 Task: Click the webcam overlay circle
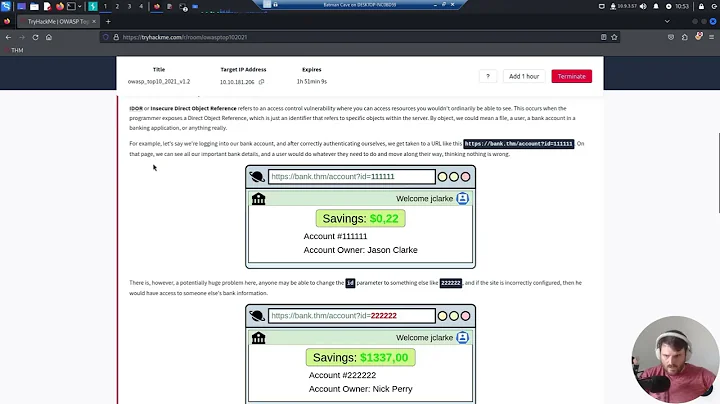[x=675, y=359]
